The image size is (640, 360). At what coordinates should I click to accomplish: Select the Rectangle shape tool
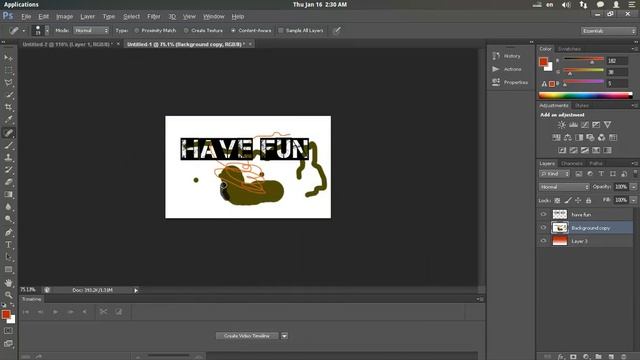8,270
